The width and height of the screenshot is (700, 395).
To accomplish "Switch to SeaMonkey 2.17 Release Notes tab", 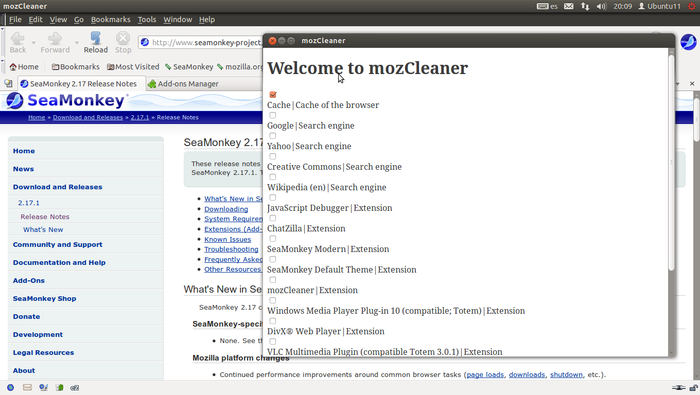I will 82,83.
